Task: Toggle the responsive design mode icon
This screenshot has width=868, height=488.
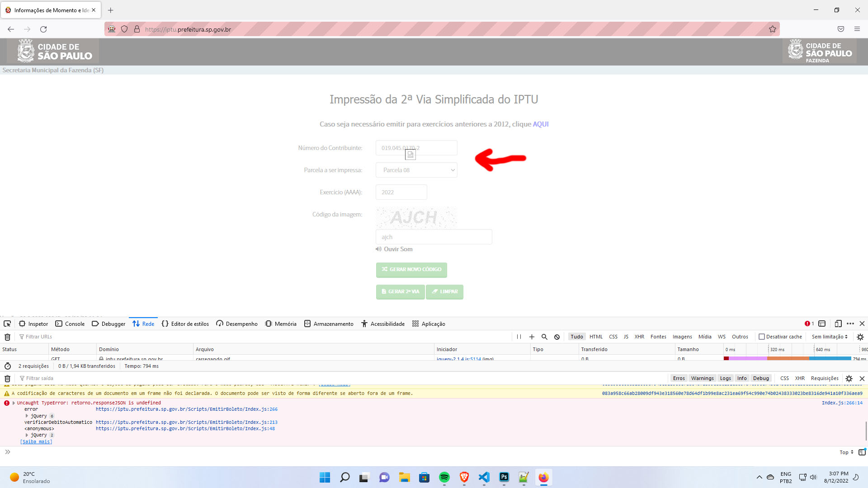Action: click(838, 324)
